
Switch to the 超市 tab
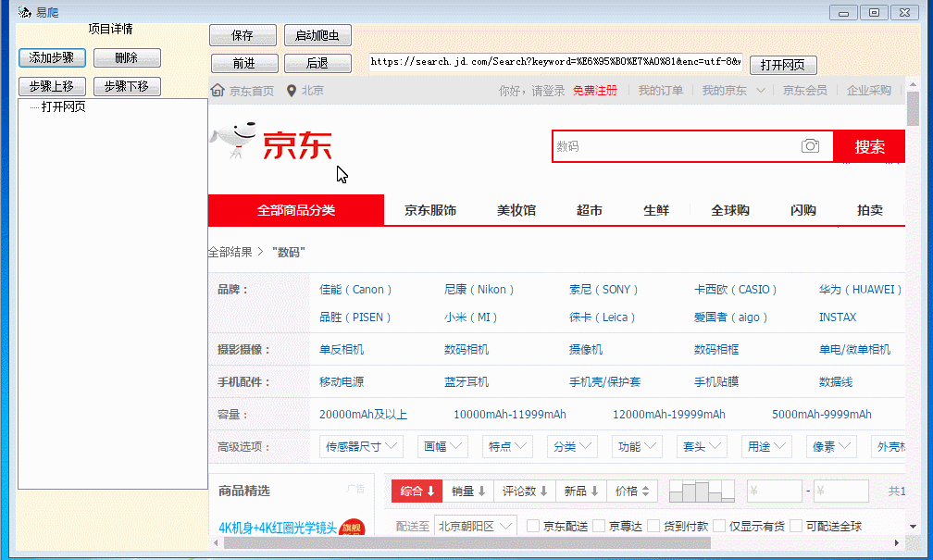(x=589, y=210)
